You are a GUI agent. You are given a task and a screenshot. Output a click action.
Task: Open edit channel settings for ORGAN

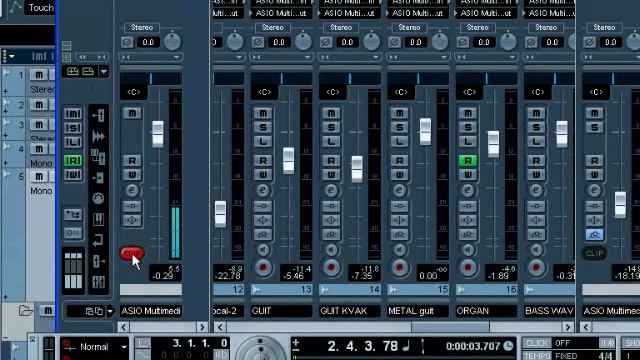[468, 190]
